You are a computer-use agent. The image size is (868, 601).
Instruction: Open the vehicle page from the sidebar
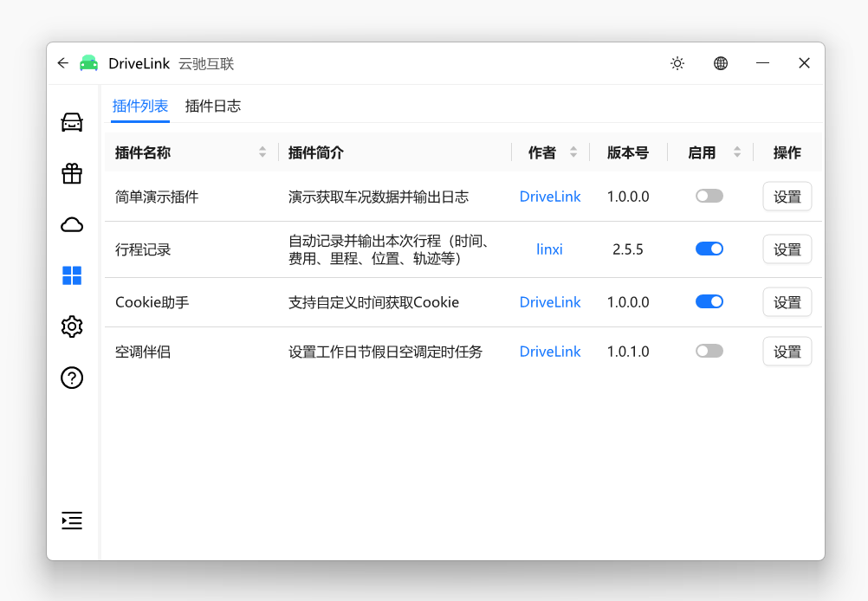72,122
